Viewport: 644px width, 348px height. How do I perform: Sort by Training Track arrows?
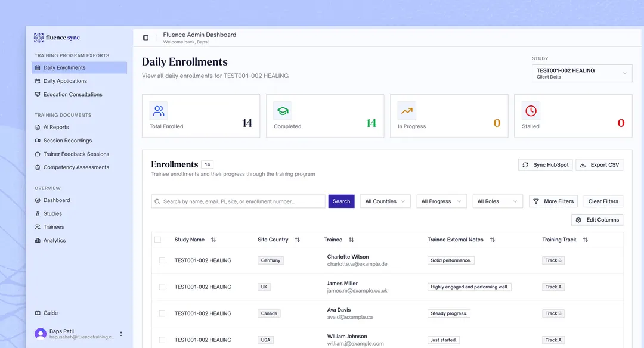tap(586, 240)
